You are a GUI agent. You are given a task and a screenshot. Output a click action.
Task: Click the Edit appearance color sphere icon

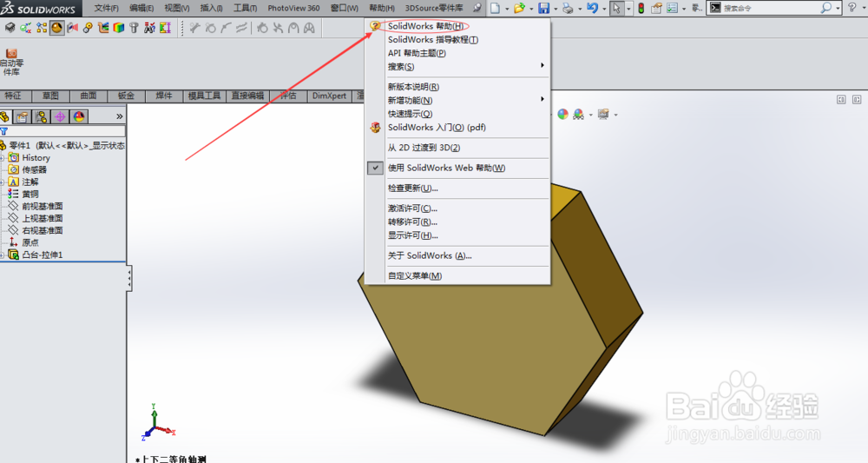pos(563,114)
